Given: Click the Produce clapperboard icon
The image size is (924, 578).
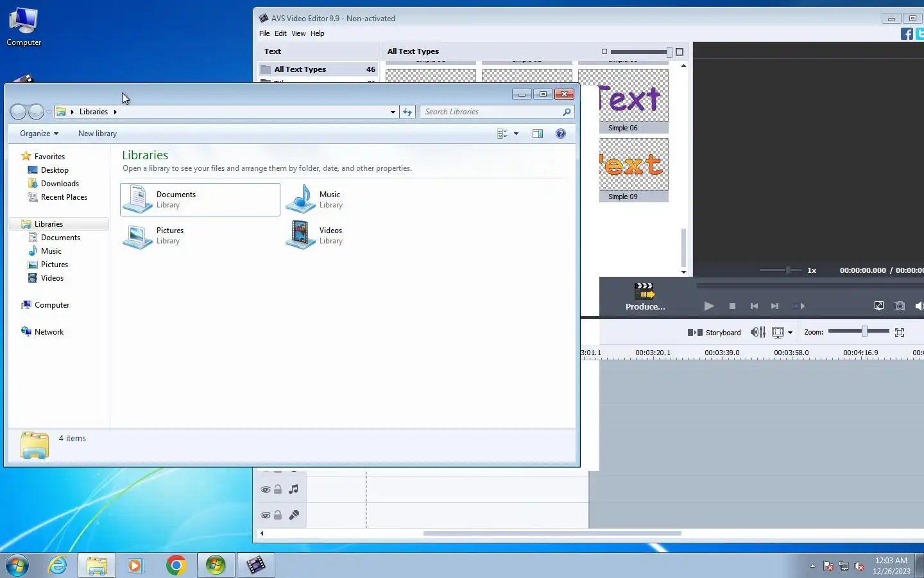Looking at the screenshot, I should point(644,291).
